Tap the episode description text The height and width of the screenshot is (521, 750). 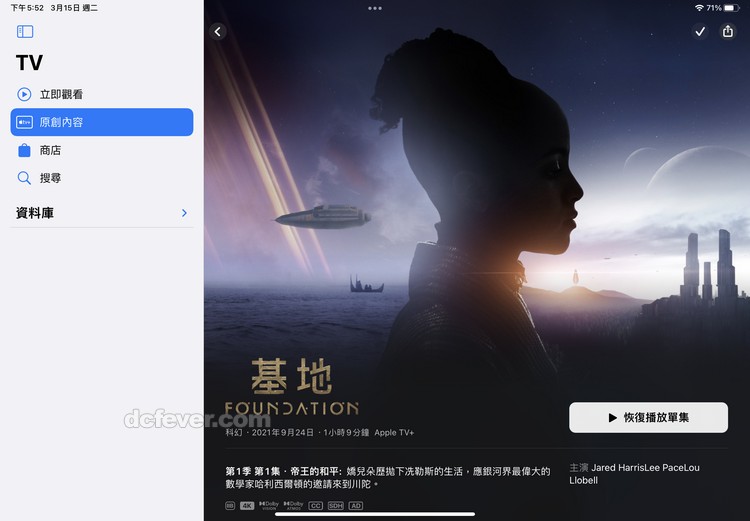point(388,477)
